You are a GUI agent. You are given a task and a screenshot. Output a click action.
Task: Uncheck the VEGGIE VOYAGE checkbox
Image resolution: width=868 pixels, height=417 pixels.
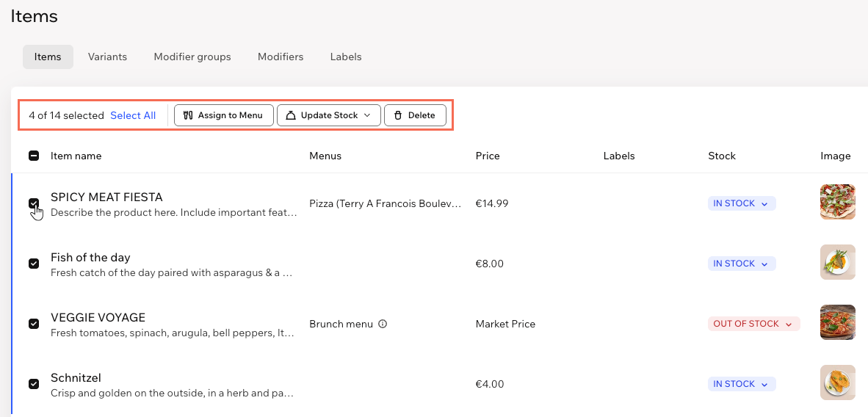34,324
